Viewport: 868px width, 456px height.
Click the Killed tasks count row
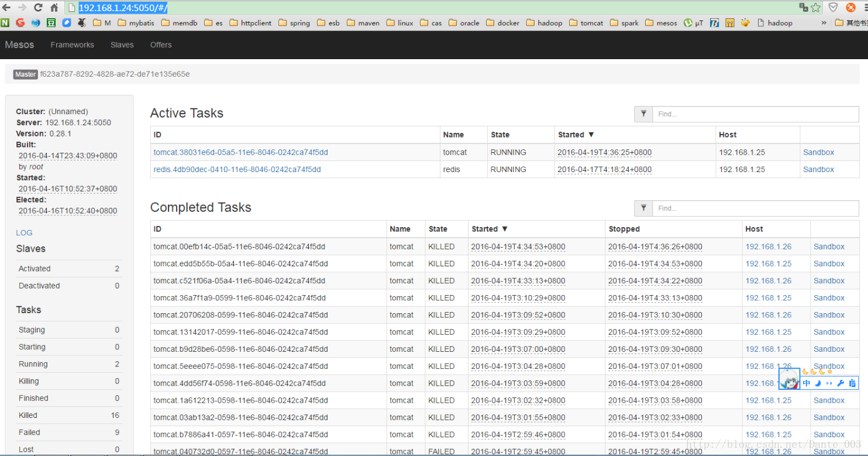coord(69,415)
